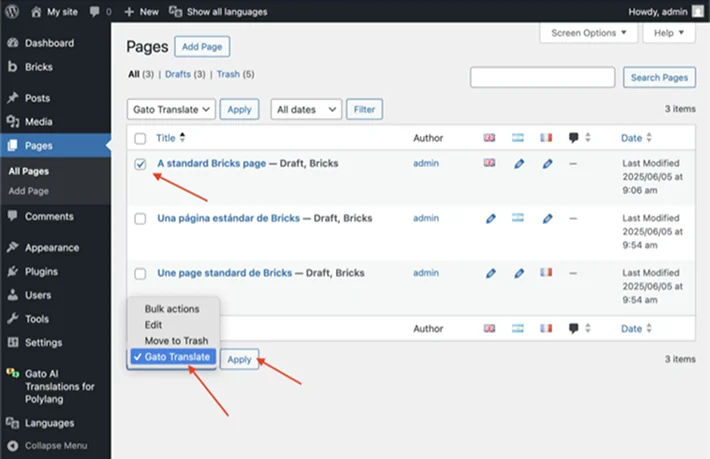Viewport: 710px width, 459px height.
Task: Click Add Page button beside heading
Action: coord(202,47)
